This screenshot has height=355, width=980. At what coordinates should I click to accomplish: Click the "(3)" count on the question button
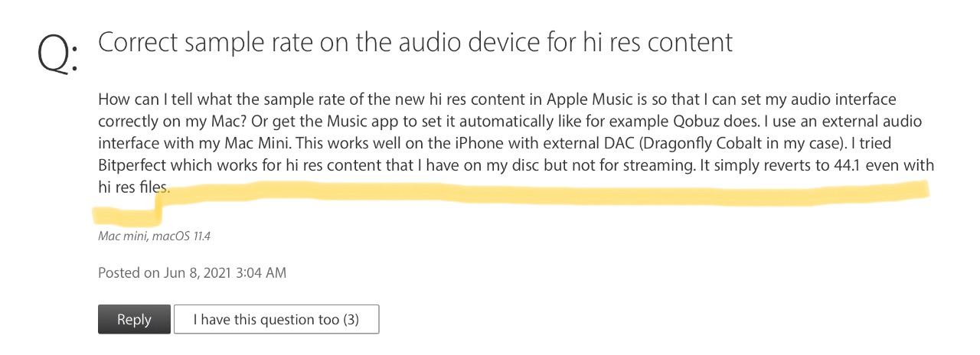click(351, 320)
